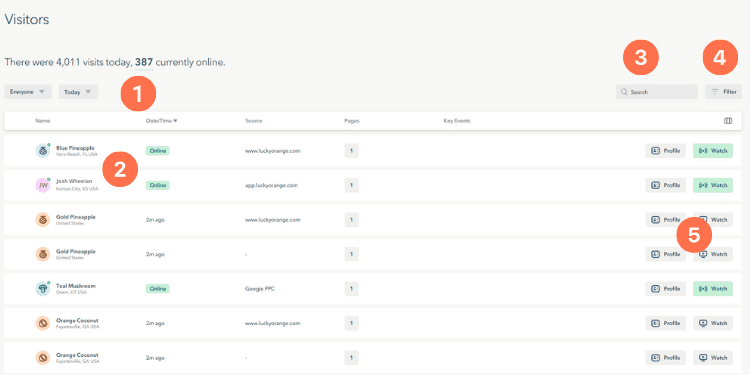Open Josh Wheelan's Profile
The width and height of the screenshot is (750, 375).
[666, 185]
